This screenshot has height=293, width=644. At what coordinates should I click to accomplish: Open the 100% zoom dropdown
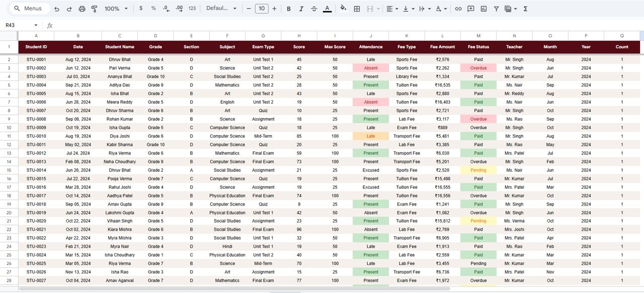point(116,9)
